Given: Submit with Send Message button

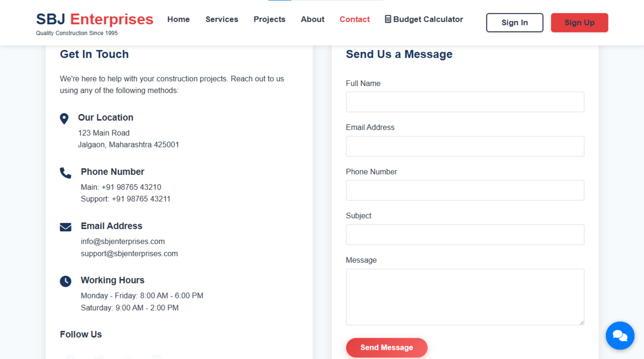Looking at the screenshot, I should [386, 348].
